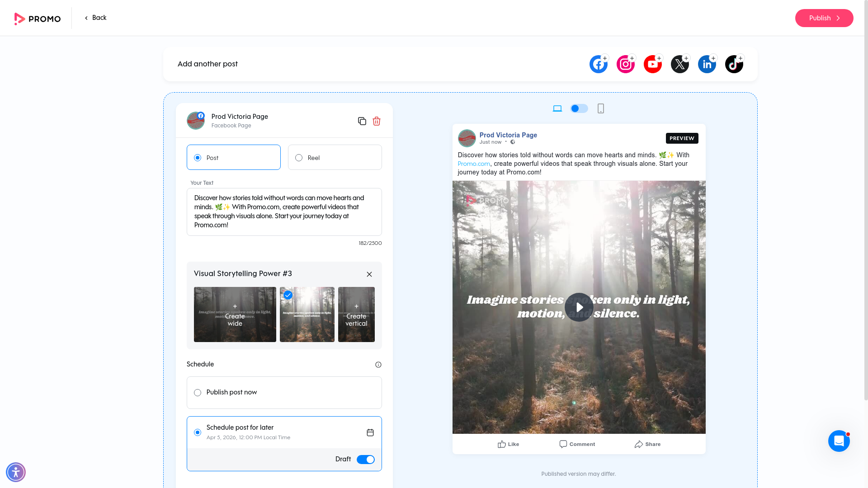Create wide video format thumbnail
This screenshot has height=488, width=868.
235,314
